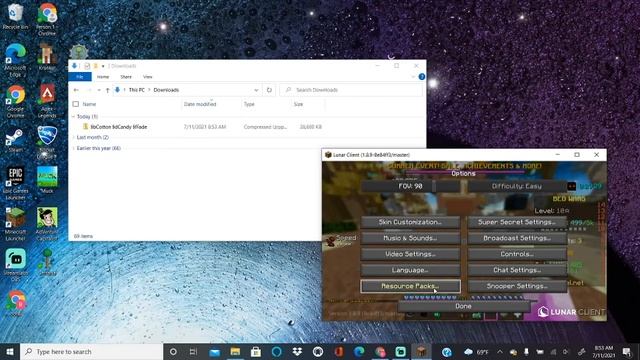
Task: Open Google Chrome desktop shortcut
Action: coord(15,101)
